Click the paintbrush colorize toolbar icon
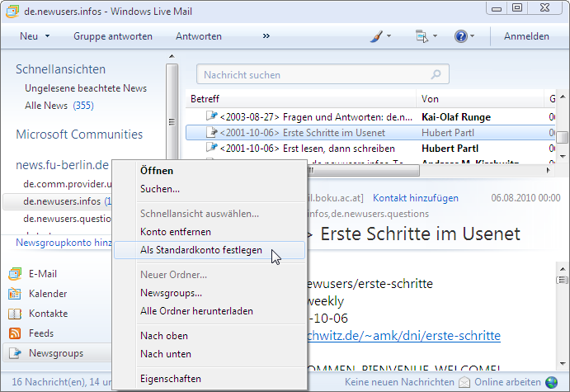The width and height of the screenshot is (570, 392). [375, 36]
